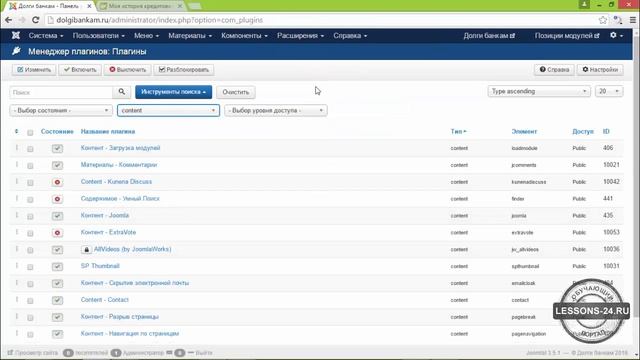Check the box for Контент - Разрыв страницы
This screenshot has height=360, width=640.
pos(30,318)
